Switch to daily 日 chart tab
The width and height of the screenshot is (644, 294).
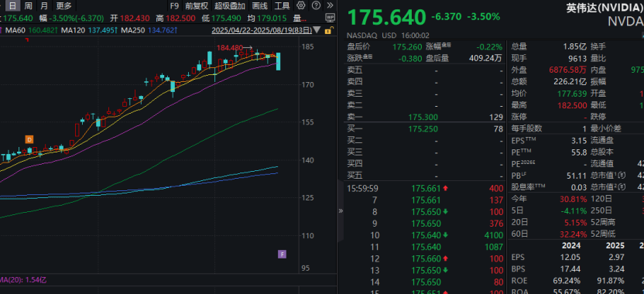13,5
